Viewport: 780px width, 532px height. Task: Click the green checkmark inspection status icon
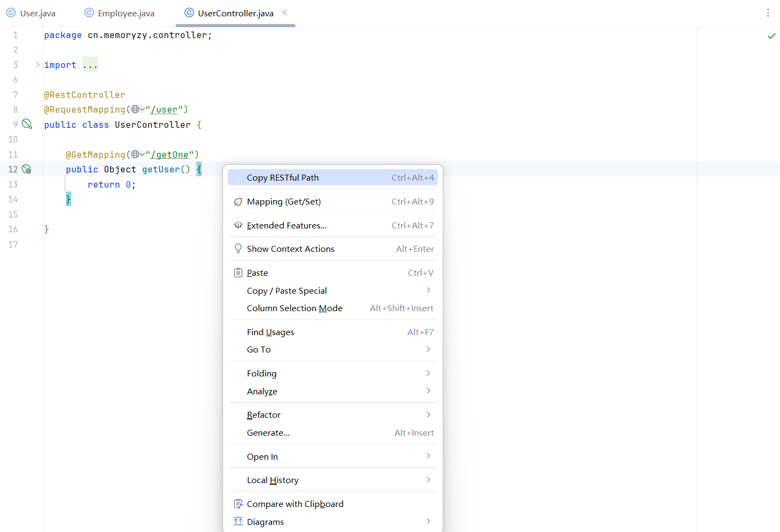coord(771,36)
